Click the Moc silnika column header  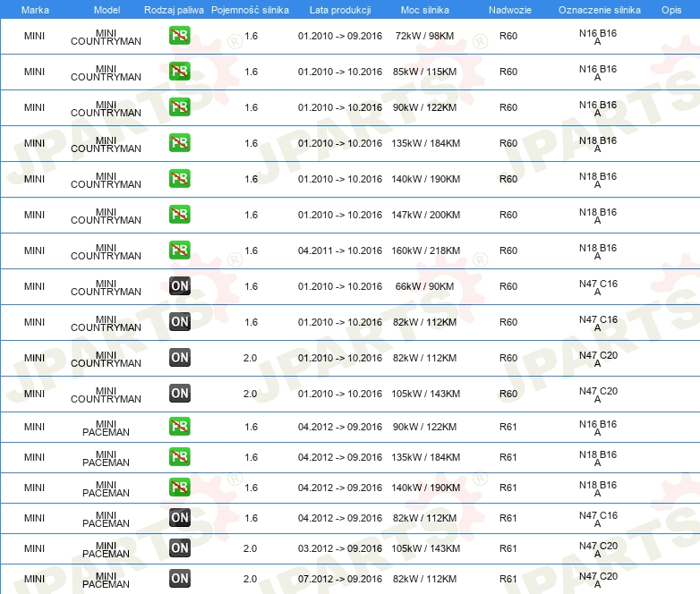click(425, 10)
